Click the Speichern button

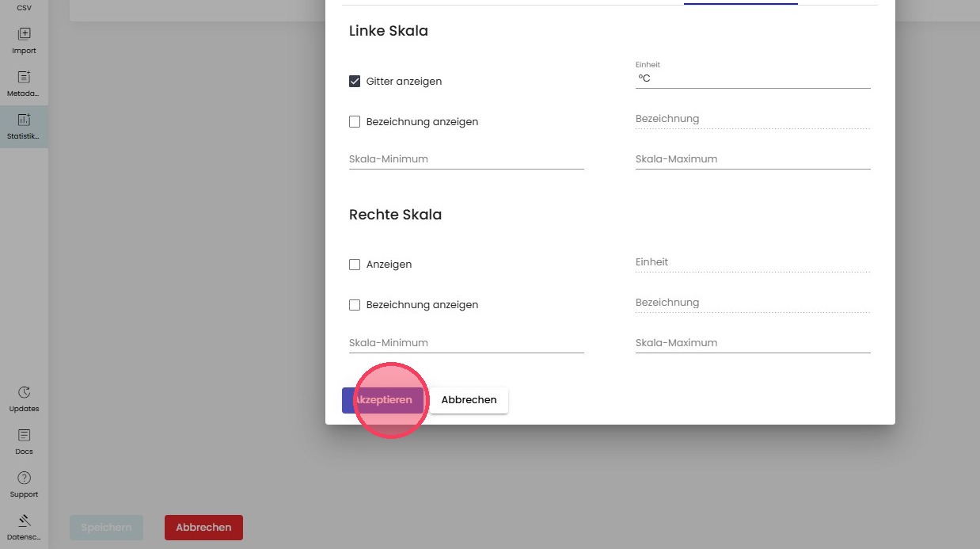coord(106,528)
